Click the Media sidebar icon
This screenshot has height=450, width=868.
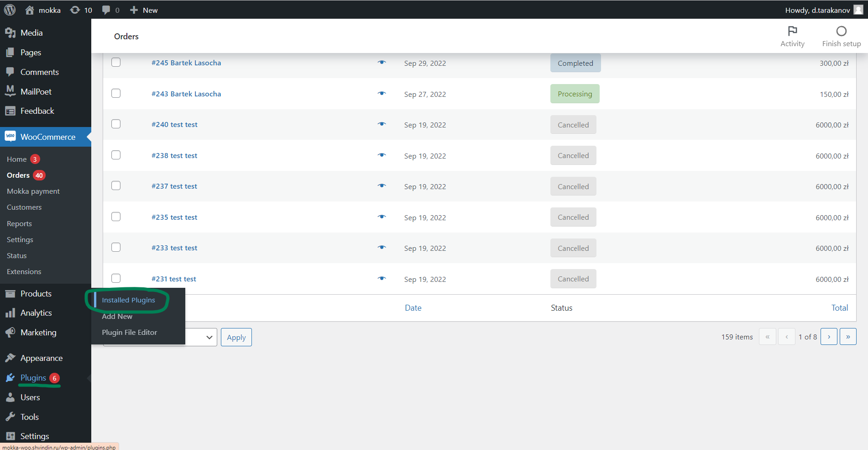click(10, 33)
